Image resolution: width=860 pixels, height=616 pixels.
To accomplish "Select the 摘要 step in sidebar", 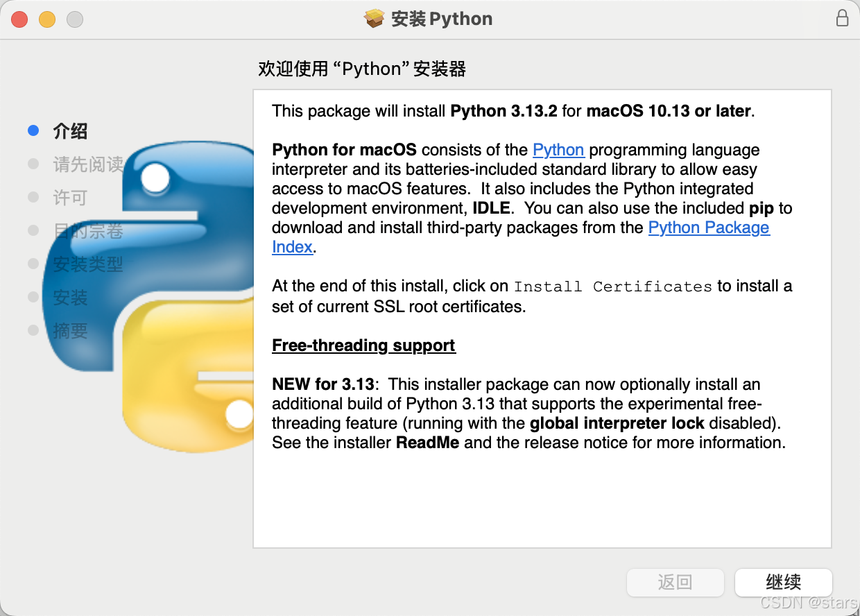I will pyautogui.click(x=70, y=331).
